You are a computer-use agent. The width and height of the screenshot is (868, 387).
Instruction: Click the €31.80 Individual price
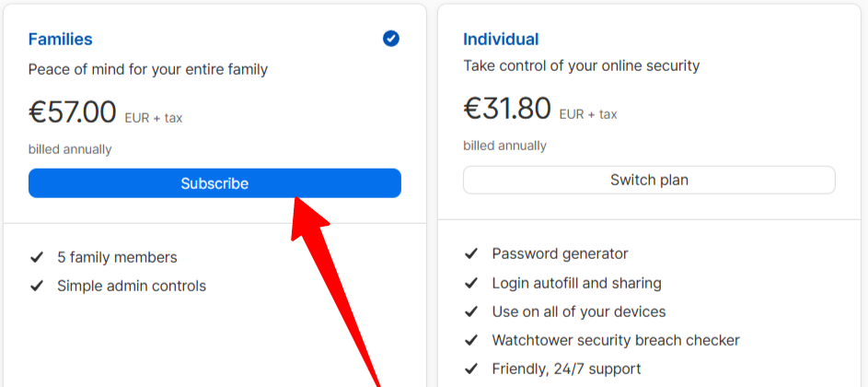click(507, 108)
